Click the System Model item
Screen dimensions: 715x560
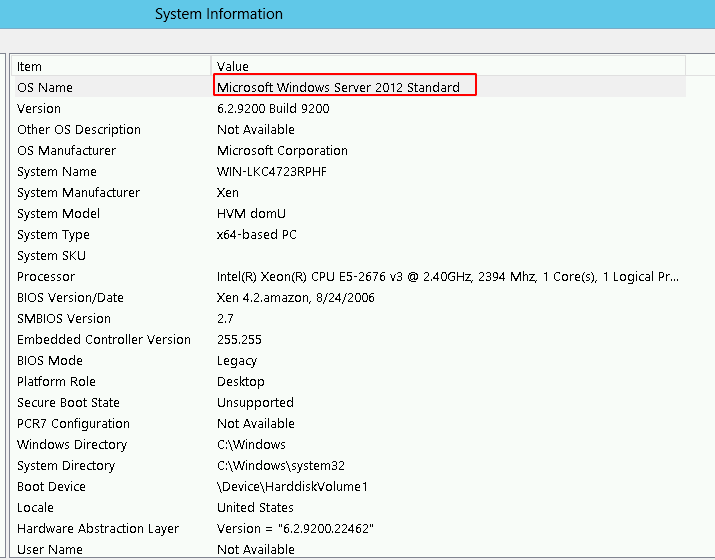point(58,214)
